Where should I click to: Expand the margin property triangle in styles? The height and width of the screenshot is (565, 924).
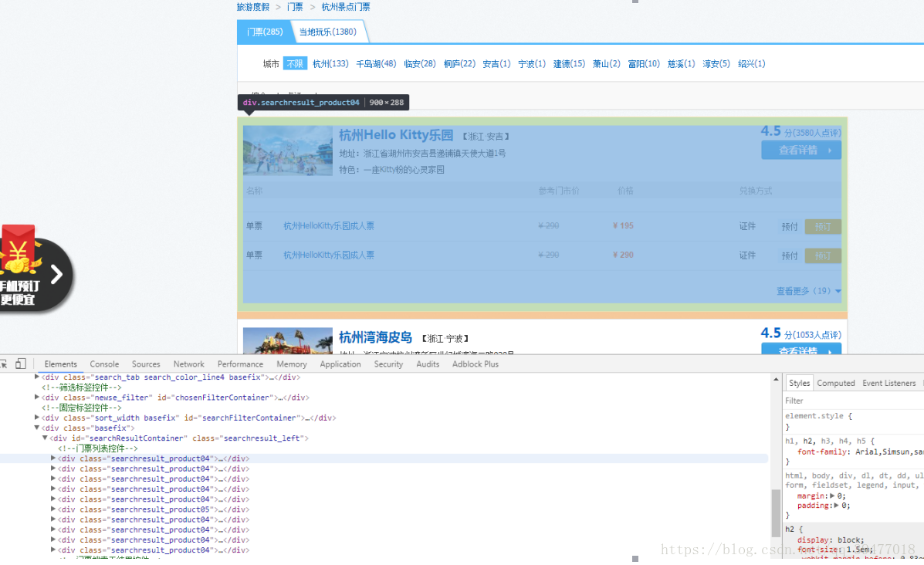(x=832, y=496)
